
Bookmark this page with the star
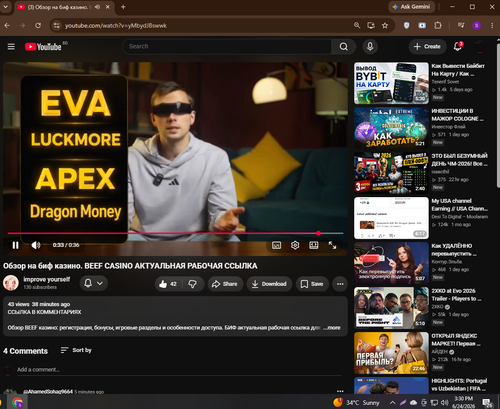tap(385, 26)
